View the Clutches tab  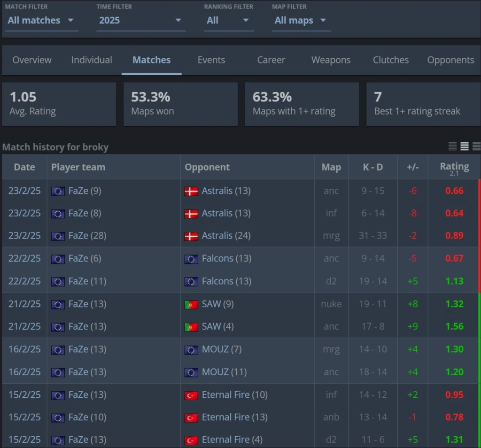(x=391, y=60)
